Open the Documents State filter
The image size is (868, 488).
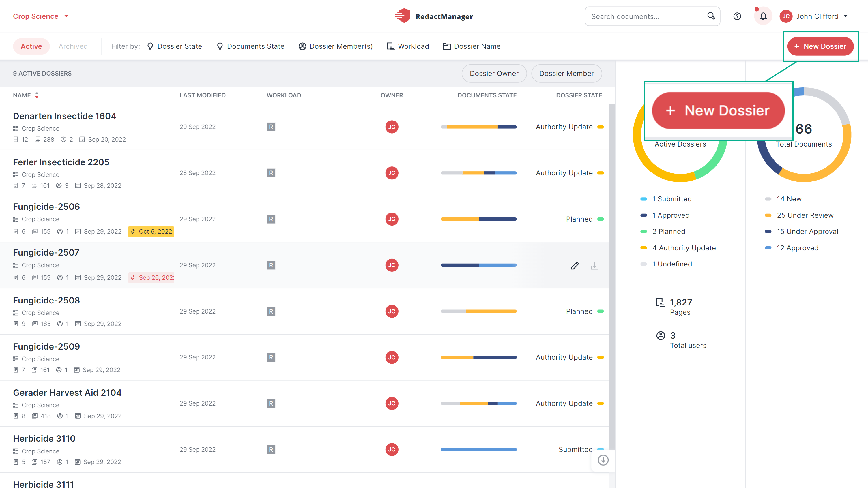(251, 46)
